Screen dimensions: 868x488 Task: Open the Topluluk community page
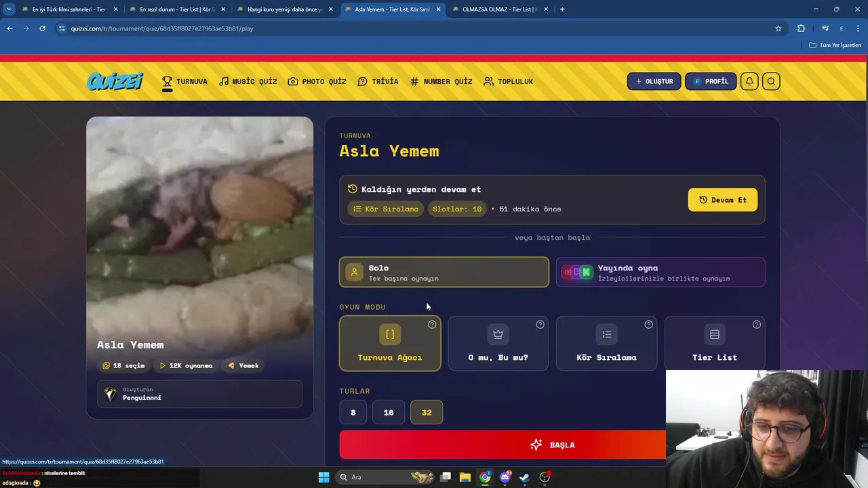(x=509, y=81)
